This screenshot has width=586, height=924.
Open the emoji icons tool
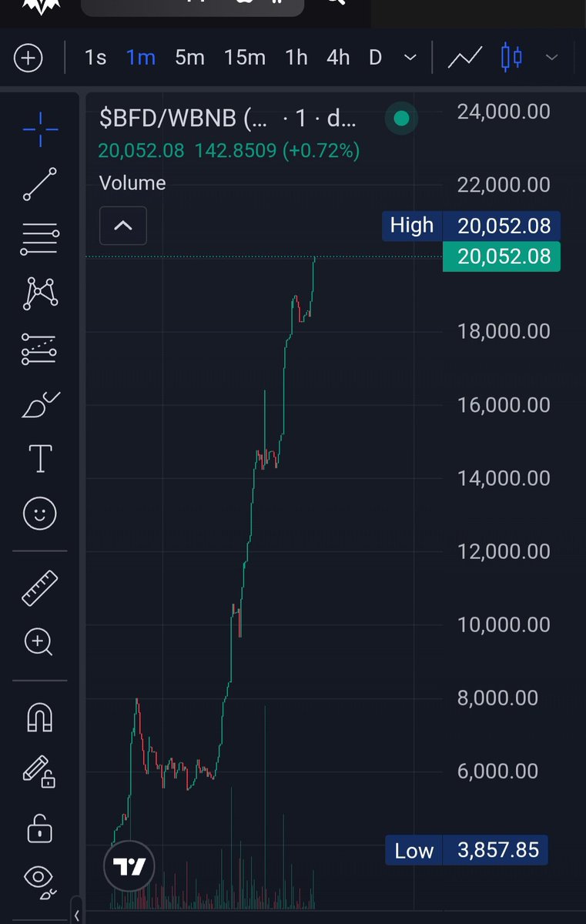coord(40,513)
